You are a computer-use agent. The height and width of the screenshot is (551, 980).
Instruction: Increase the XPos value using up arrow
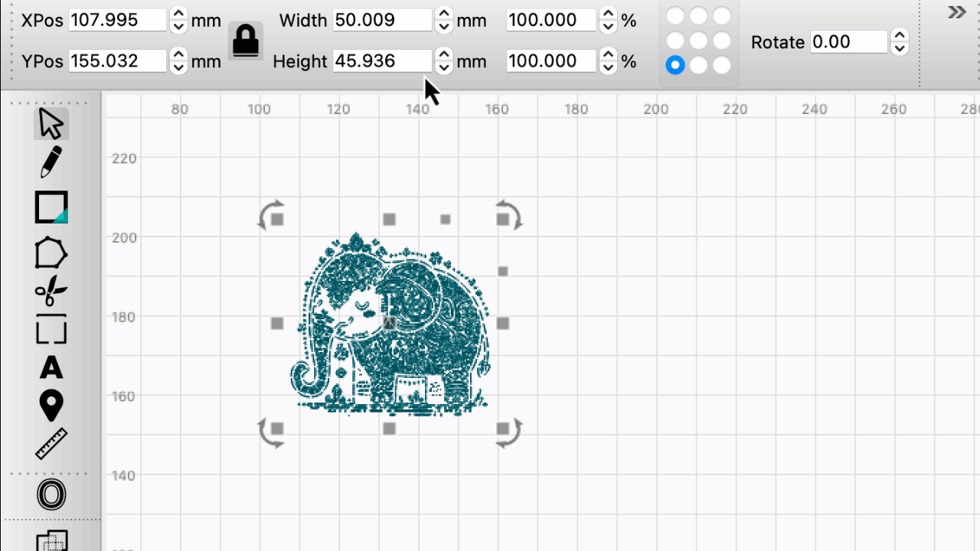click(178, 14)
